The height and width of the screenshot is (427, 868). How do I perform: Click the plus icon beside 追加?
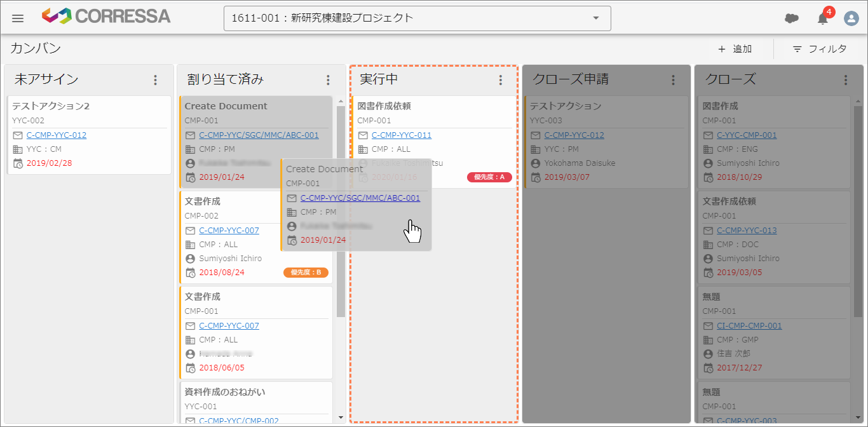721,48
